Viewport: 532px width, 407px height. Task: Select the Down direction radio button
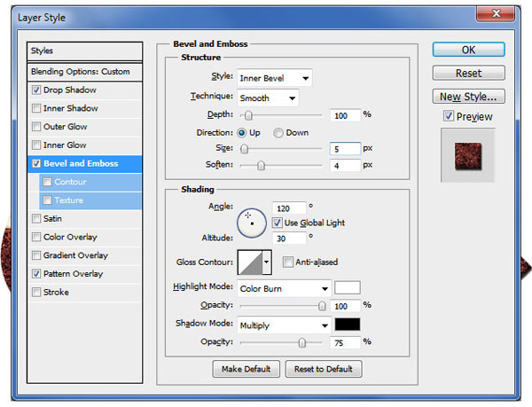tap(278, 132)
